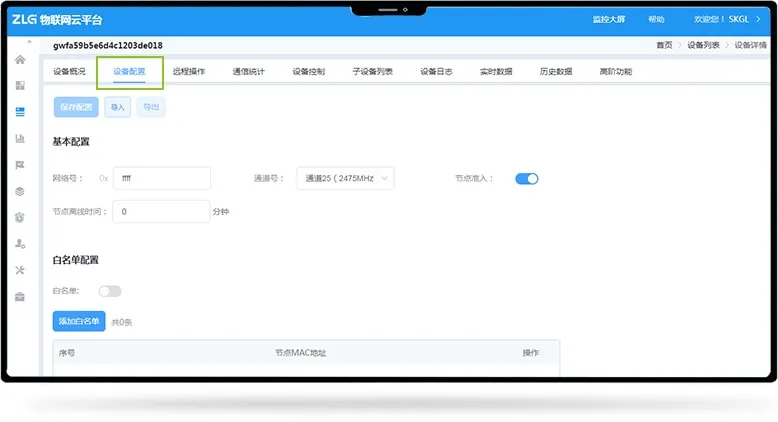Open the dashboard grid icon in the sidebar
Viewport: 778px width, 422px height.
point(20,86)
